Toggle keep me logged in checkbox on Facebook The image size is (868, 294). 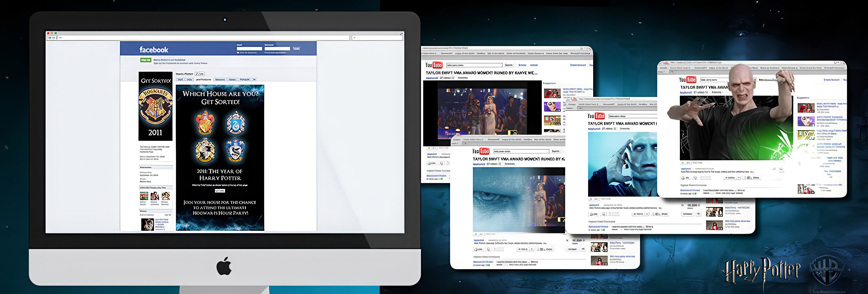point(238,53)
